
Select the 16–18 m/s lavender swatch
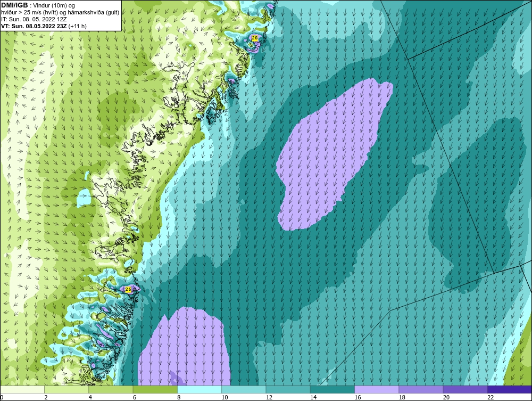[377, 389]
